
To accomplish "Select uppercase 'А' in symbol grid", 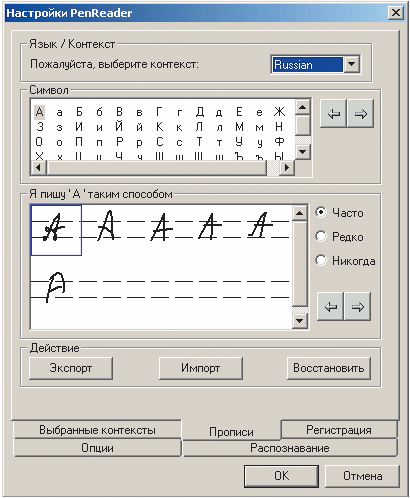I will [39, 112].
